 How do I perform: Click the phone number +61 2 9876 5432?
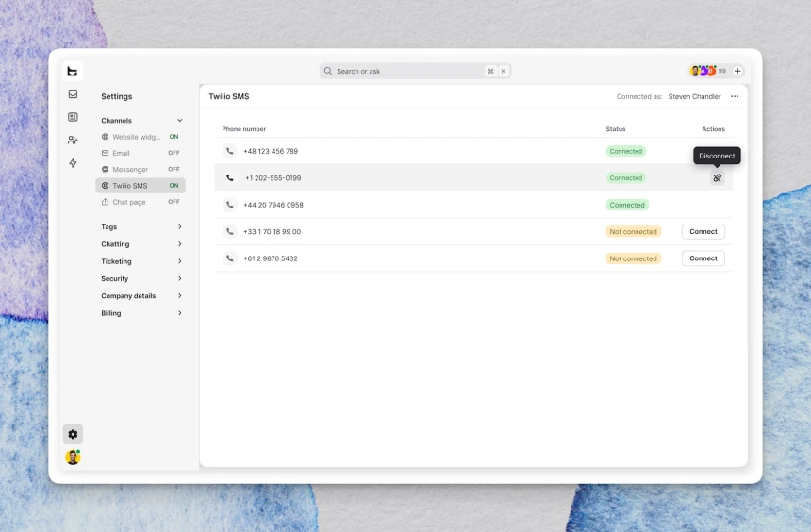click(271, 258)
